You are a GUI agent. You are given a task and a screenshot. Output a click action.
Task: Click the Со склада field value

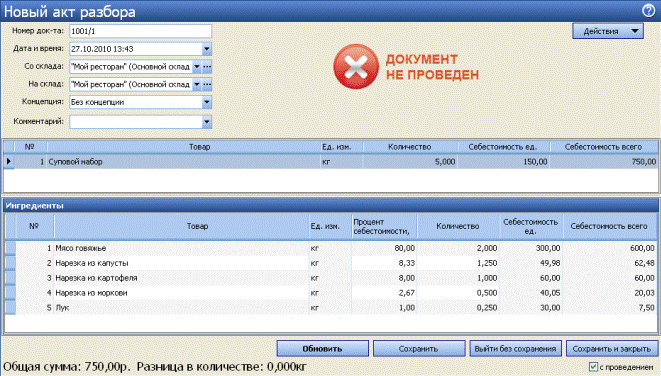(x=131, y=67)
